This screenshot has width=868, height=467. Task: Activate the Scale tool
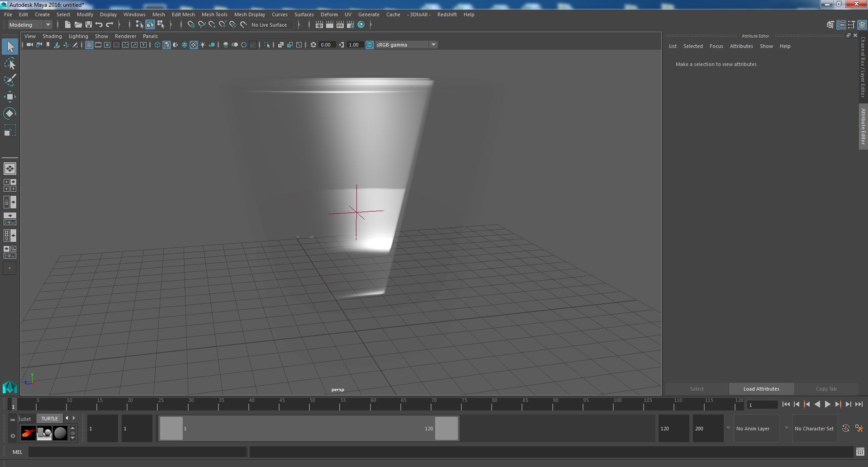[x=10, y=130]
